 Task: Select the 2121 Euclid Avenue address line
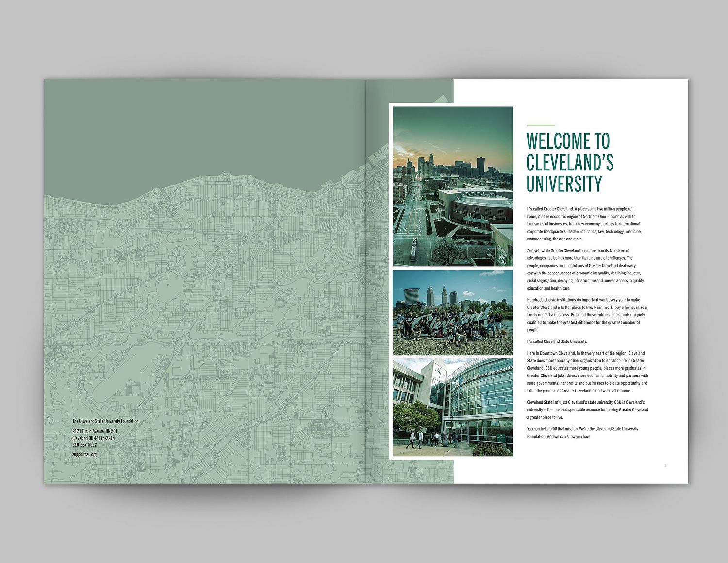pyautogui.click(x=95, y=431)
